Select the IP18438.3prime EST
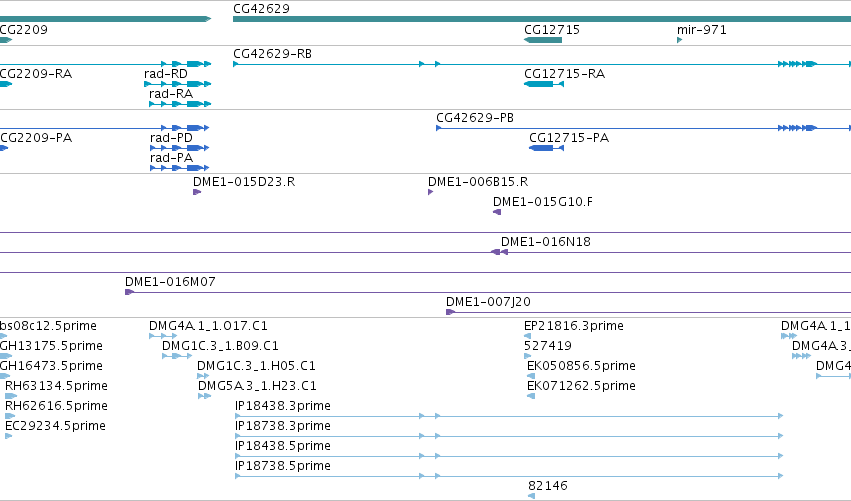This screenshot has height=501, width=851. (x=509, y=416)
